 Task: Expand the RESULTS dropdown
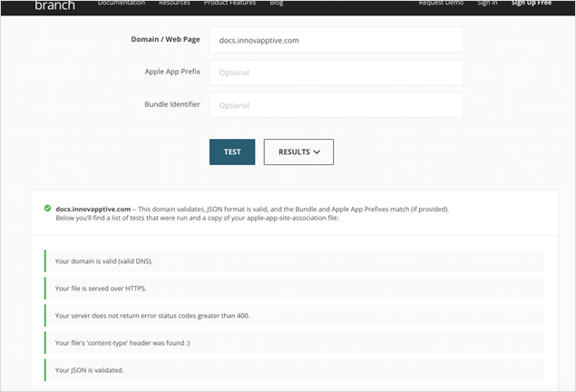pyautogui.click(x=298, y=152)
